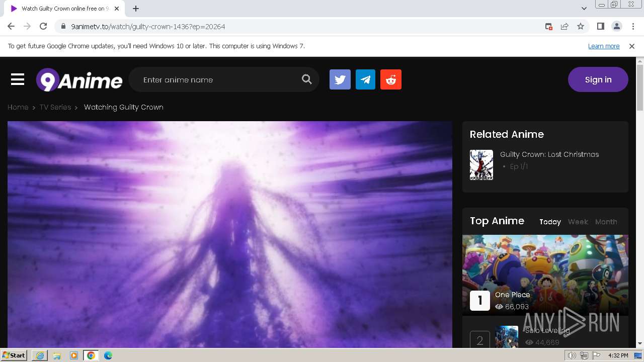Click the search magnifier icon
This screenshot has height=362, width=644.
pyautogui.click(x=306, y=79)
